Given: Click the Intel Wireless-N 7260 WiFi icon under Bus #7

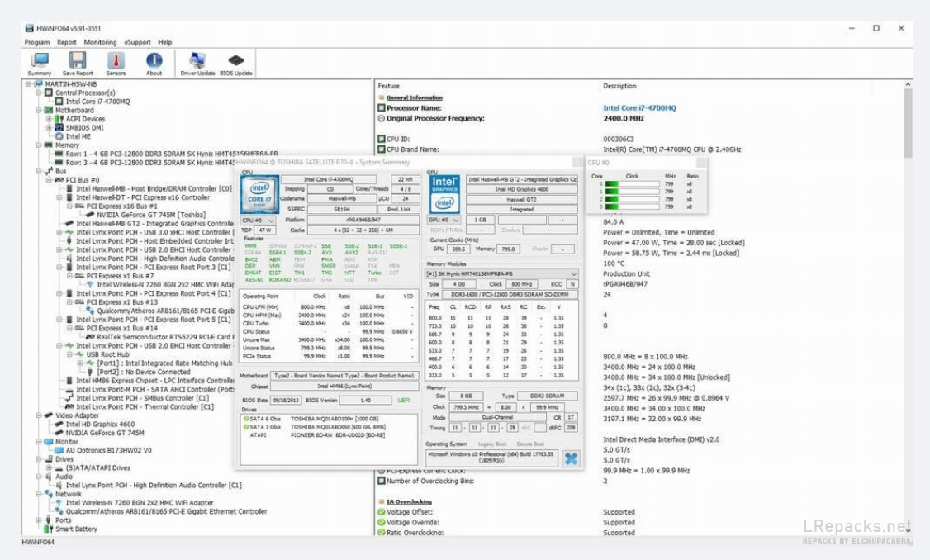Looking at the screenshot, I should coord(90,285).
